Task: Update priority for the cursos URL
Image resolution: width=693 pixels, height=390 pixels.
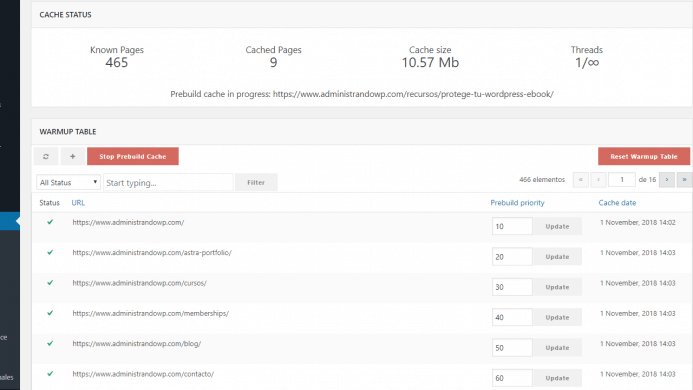Action: [557, 287]
